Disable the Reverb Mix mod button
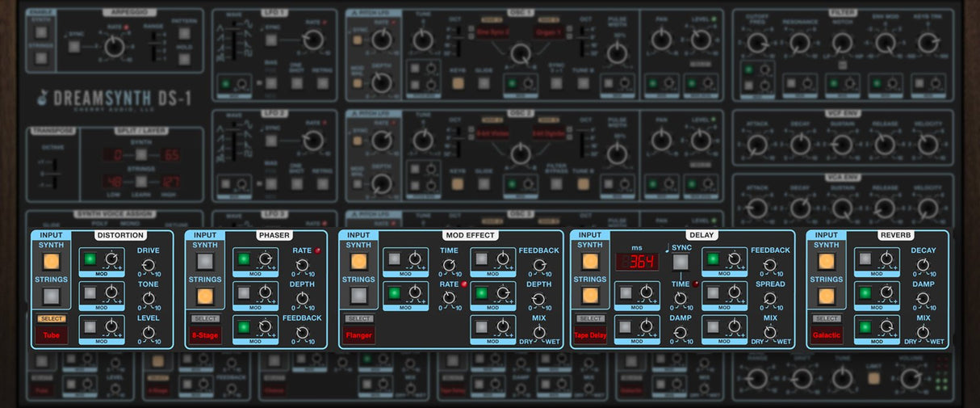 (865, 326)
